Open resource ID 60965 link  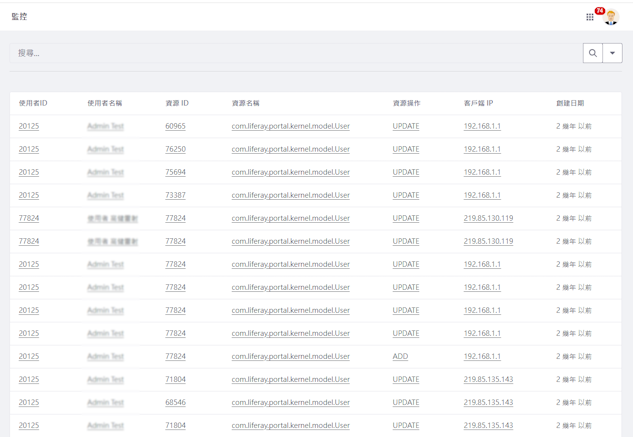[x=175, y=126]
